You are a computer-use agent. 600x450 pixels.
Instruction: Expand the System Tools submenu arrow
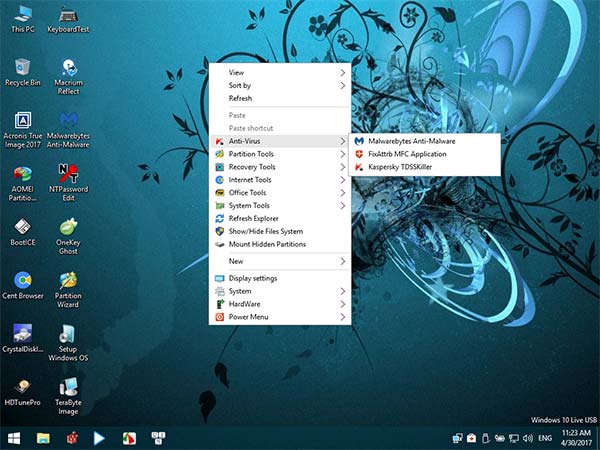pos(342,206)
